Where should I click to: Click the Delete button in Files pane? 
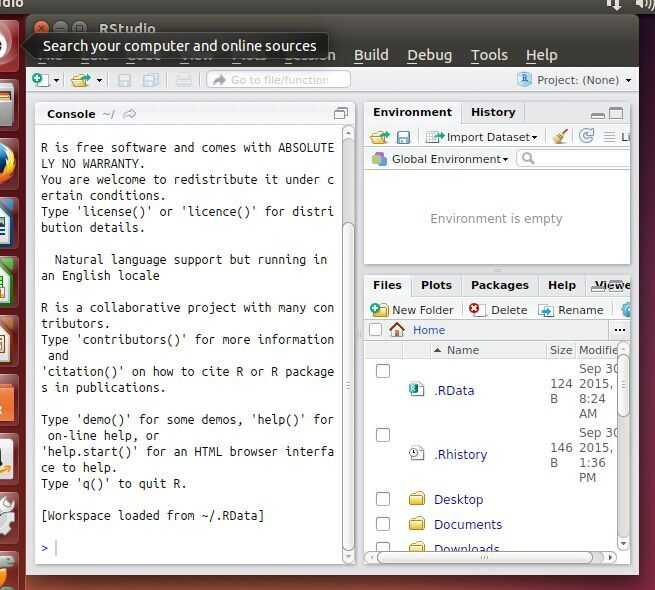(498, 310)
